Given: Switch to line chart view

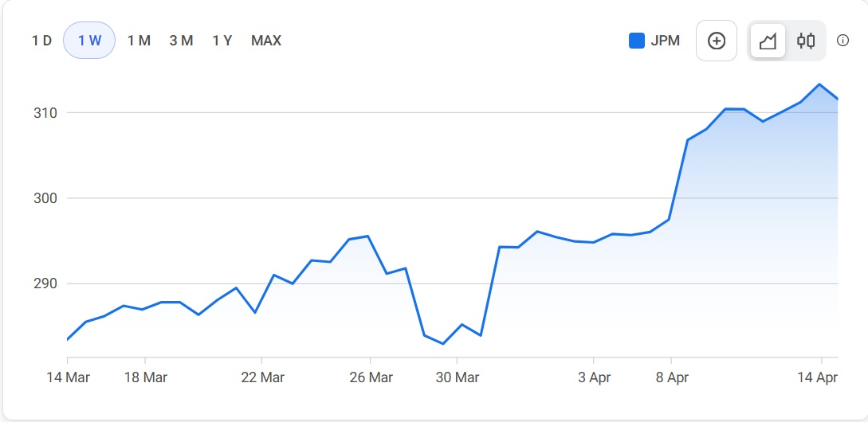Looking at the screenshot, I should click(768, 41).
